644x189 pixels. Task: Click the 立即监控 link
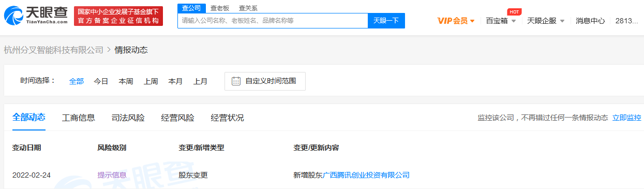(x=627, y=118)
